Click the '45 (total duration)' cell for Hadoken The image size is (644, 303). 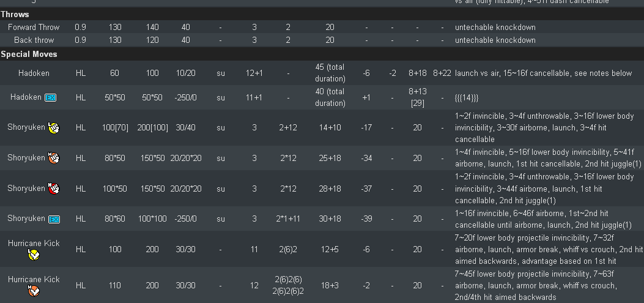tap(330, 73)
